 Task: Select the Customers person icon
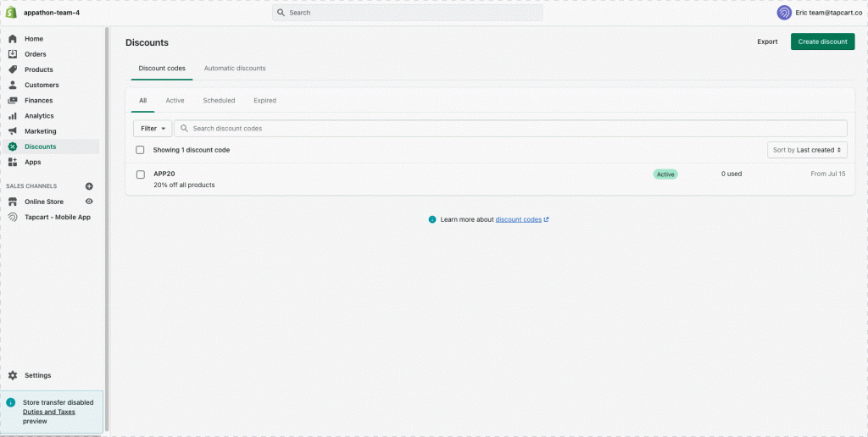[x=13, y=85]
